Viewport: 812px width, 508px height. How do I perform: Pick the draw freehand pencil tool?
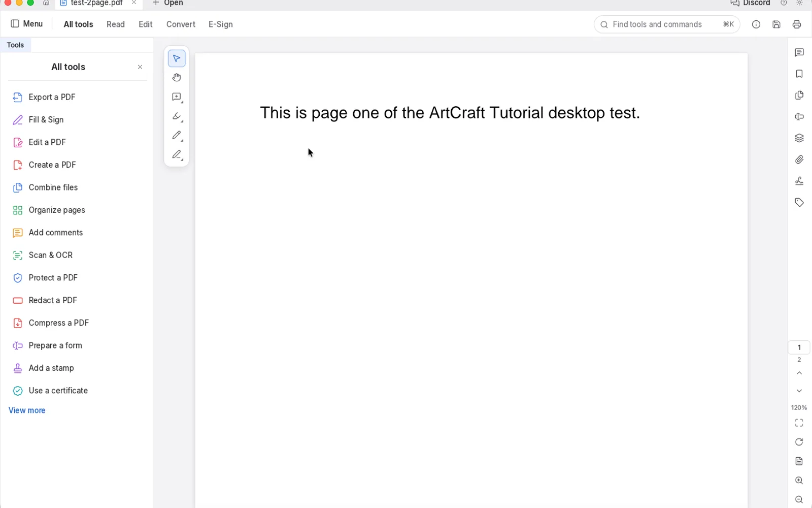click(176, 135)
